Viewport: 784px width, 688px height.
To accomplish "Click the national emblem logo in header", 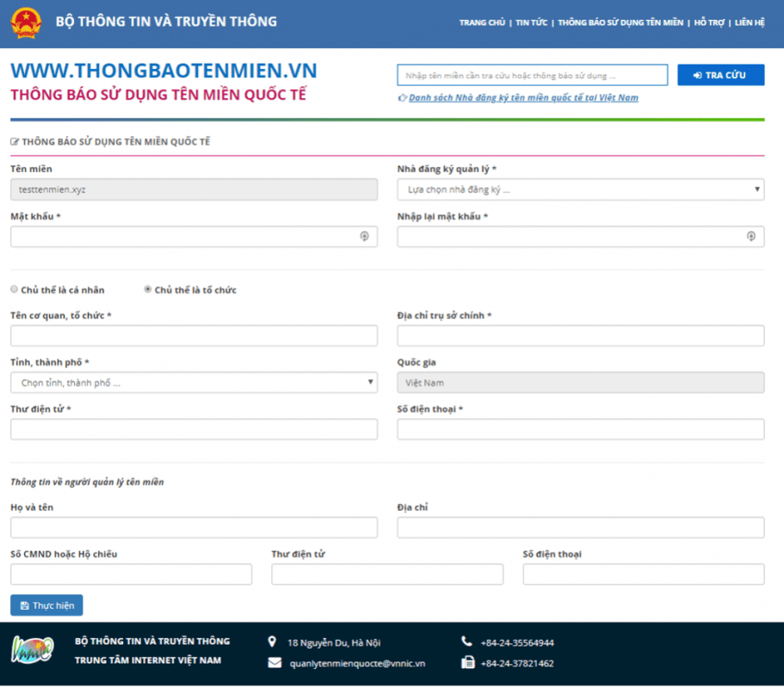I will click(x=26, y=23).
